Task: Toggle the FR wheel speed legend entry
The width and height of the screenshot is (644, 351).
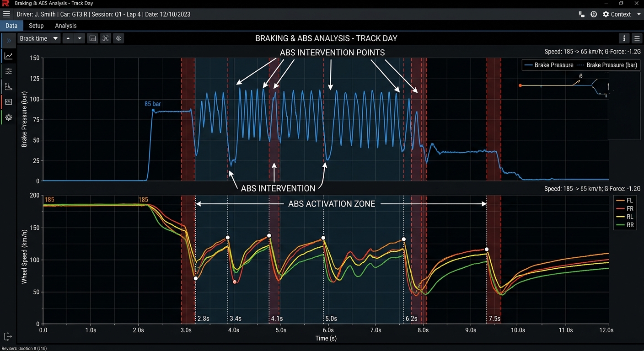Action: coord(625,208)
